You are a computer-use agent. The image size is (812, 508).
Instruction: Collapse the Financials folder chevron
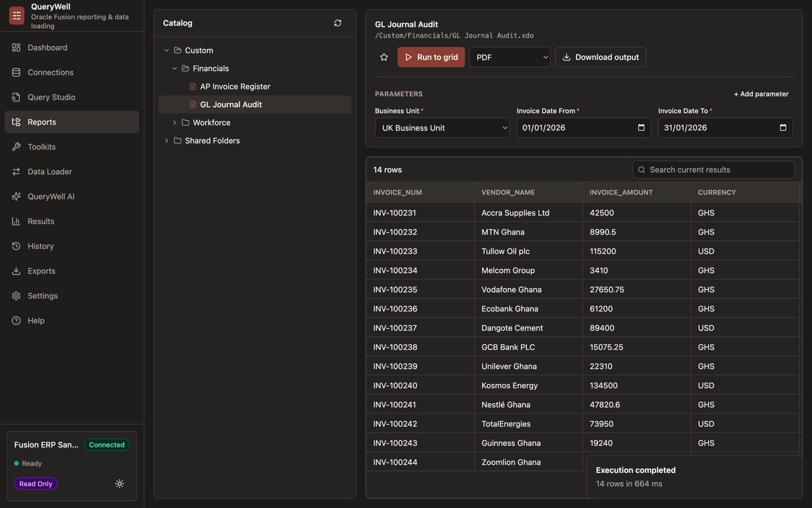click(x=175, y=69)
